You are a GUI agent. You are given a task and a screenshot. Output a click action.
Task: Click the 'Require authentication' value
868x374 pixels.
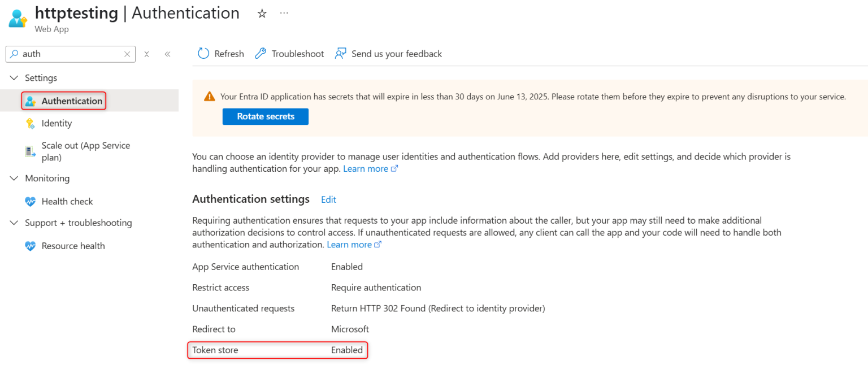[x=376, y=288]
